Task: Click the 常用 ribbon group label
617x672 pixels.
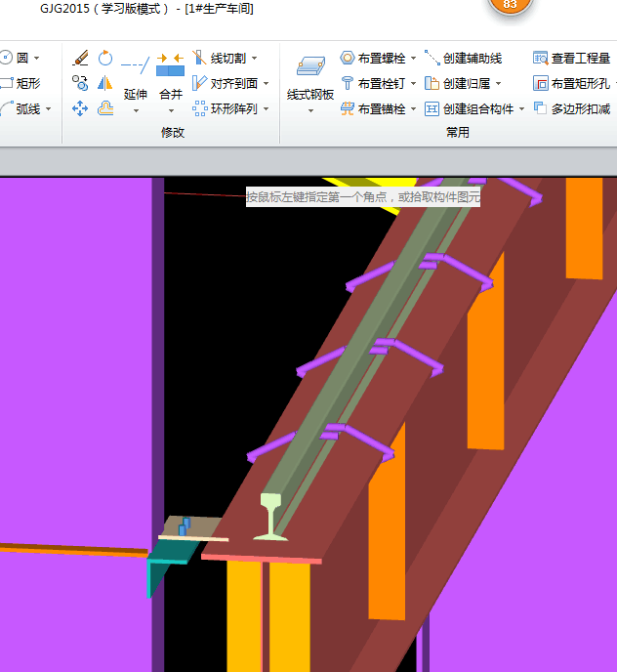Action: (x=458, y=133)
